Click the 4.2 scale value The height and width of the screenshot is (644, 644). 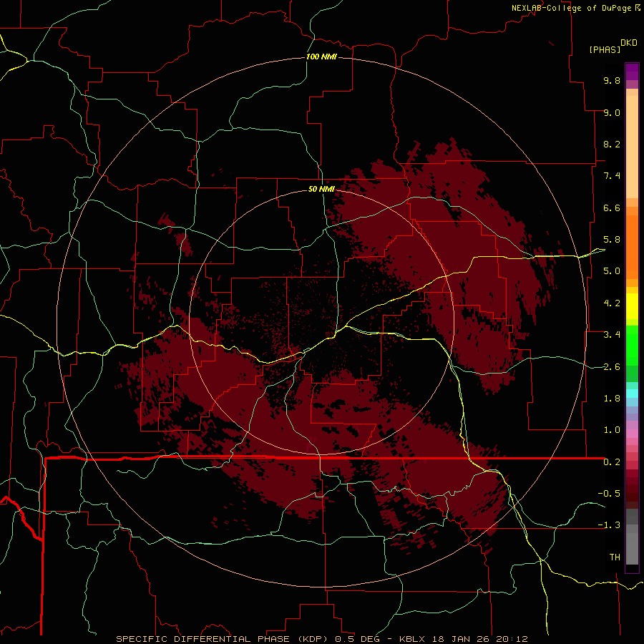pyautogui.click(x=612, y=303)
